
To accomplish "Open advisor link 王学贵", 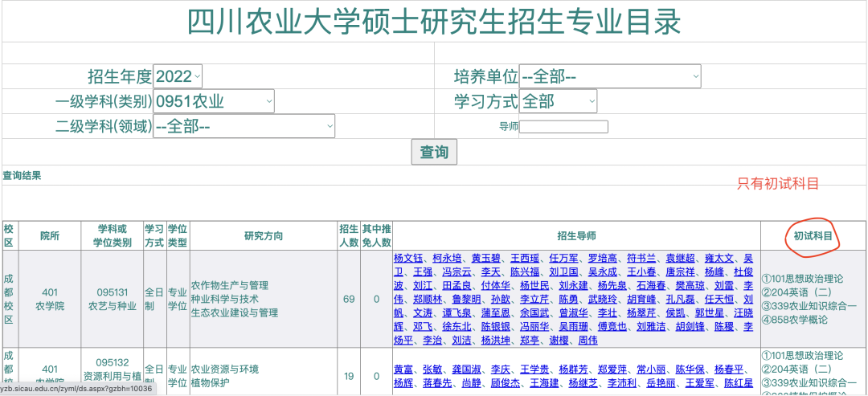I will click(534, 370).
